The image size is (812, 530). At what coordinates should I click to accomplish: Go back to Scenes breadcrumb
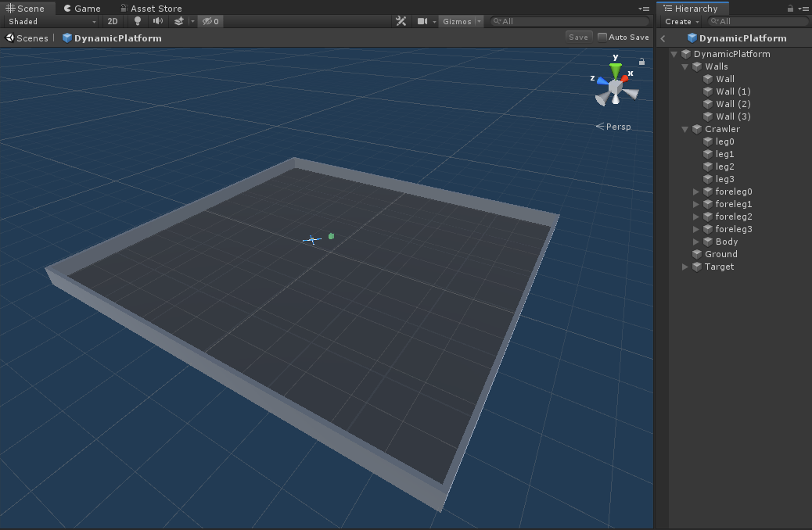pyautogui.click(x=27, y=38)
